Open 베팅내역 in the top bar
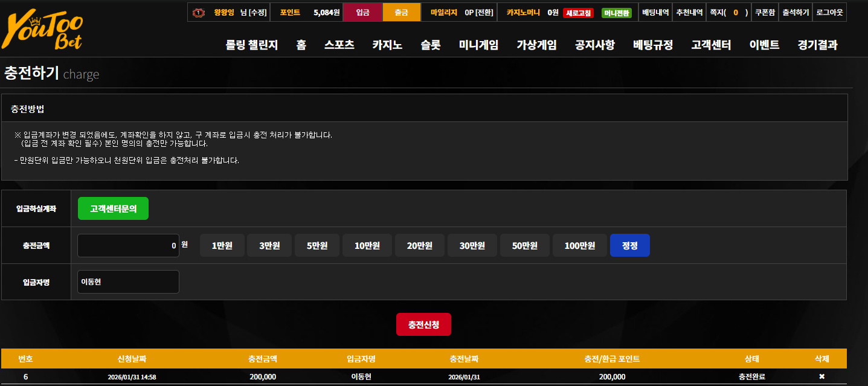The width and height of the screenshot is (868, 386). click(655, 12)
